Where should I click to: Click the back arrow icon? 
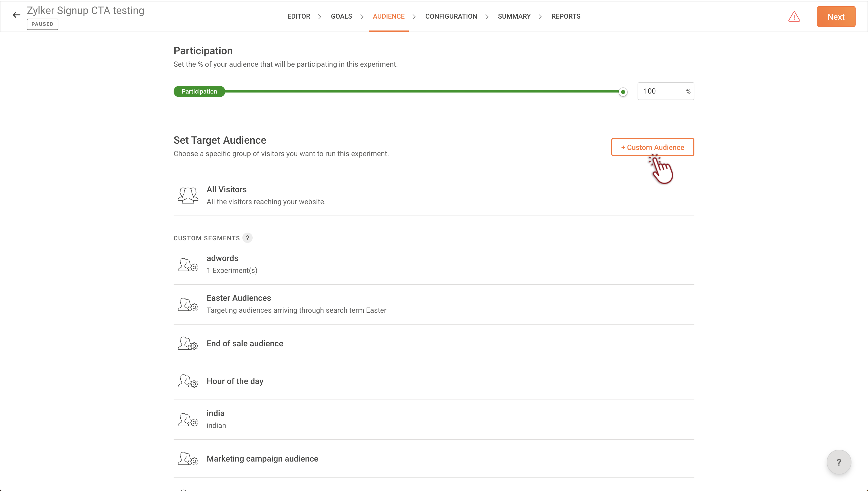click(16, 15)
